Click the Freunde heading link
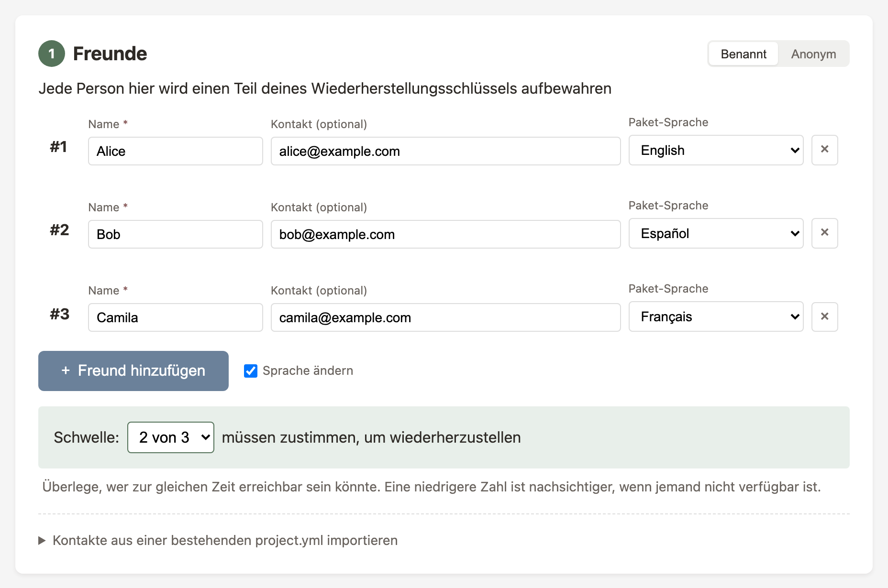888x588 pixels. [x=110, y=53]
